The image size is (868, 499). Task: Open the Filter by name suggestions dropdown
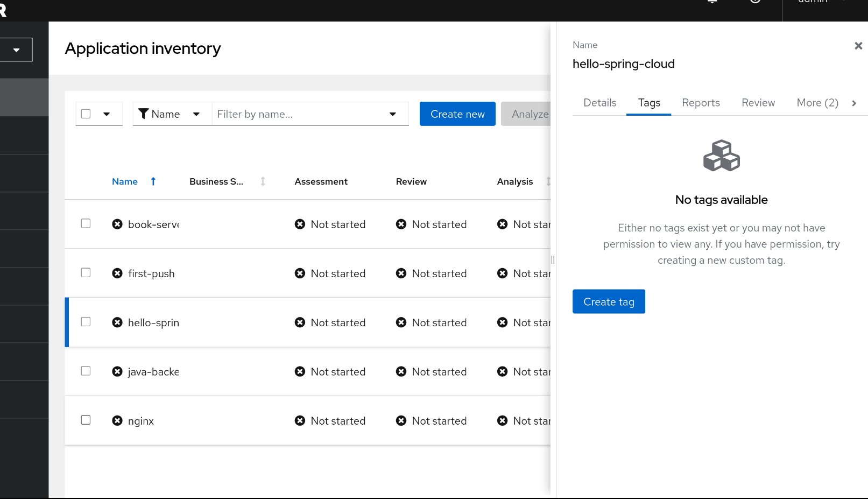[393, 114]
